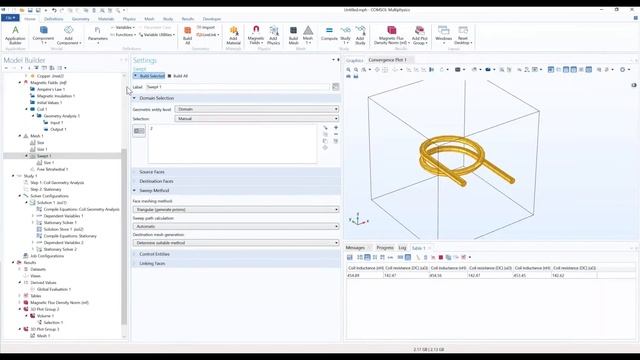640x360 pixels.
Task: Select Free Tetrahedral 1 in model tree
Action: tap(52, 169)
